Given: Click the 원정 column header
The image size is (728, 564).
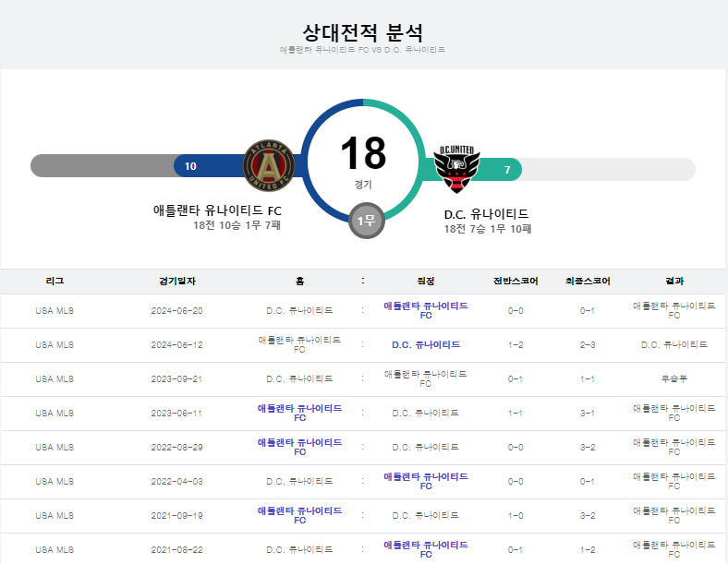Looking at the screenshot, I should tap(426, 281).
